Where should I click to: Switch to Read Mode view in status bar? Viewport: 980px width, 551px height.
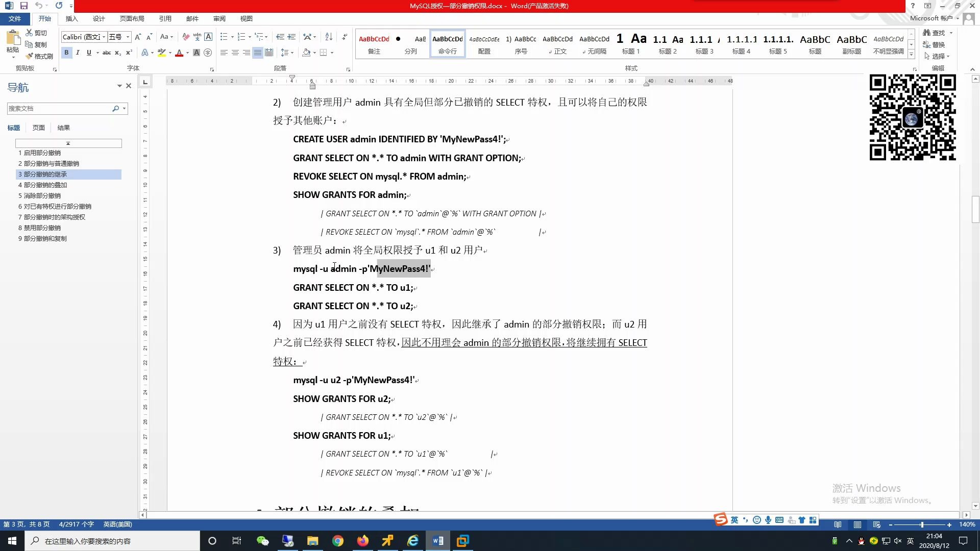click(837, 524)
